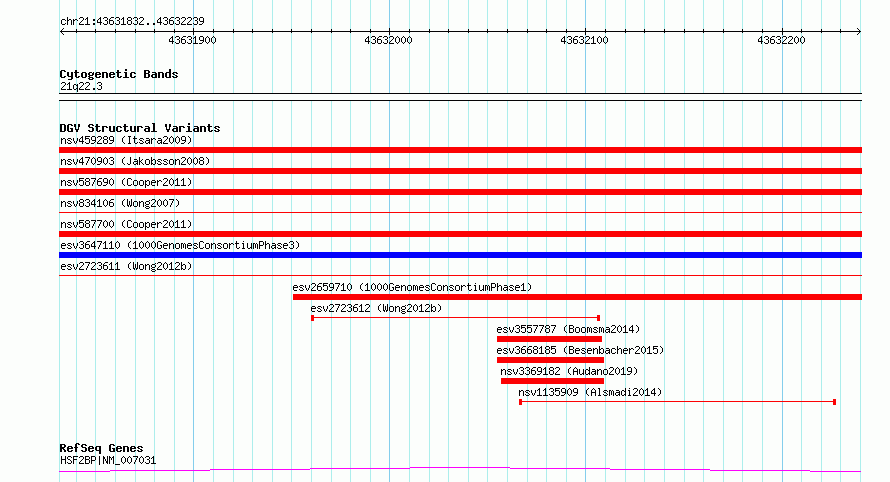
Task: Open variant nsv587700 (Cooper2011) label
Action: (126, 224)
